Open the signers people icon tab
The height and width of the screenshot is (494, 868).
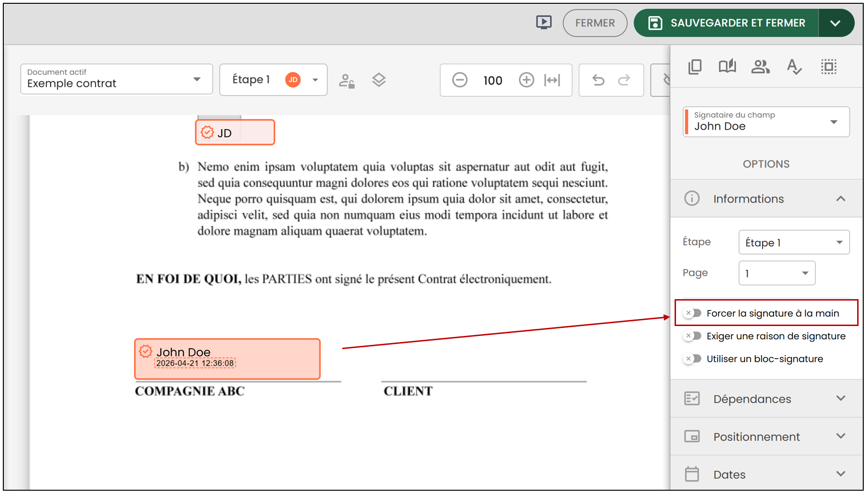point(760,67)
